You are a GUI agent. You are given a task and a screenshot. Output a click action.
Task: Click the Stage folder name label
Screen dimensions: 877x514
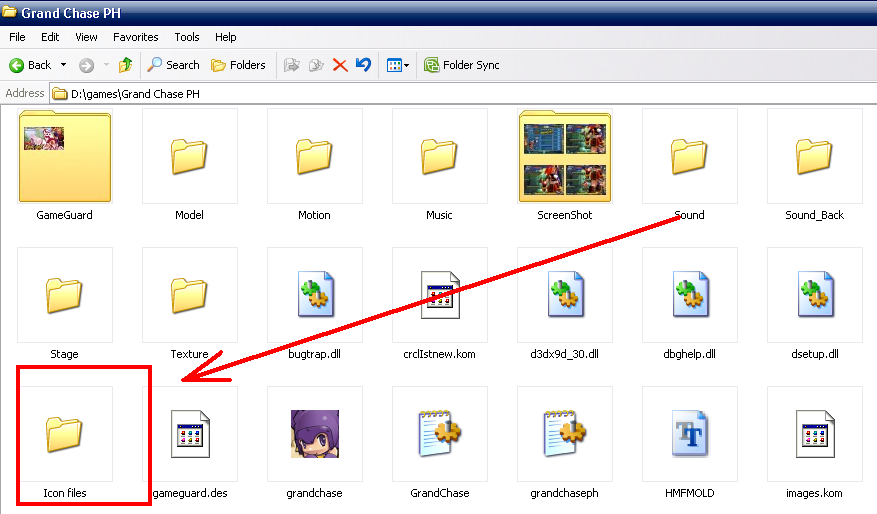point(64,354)
